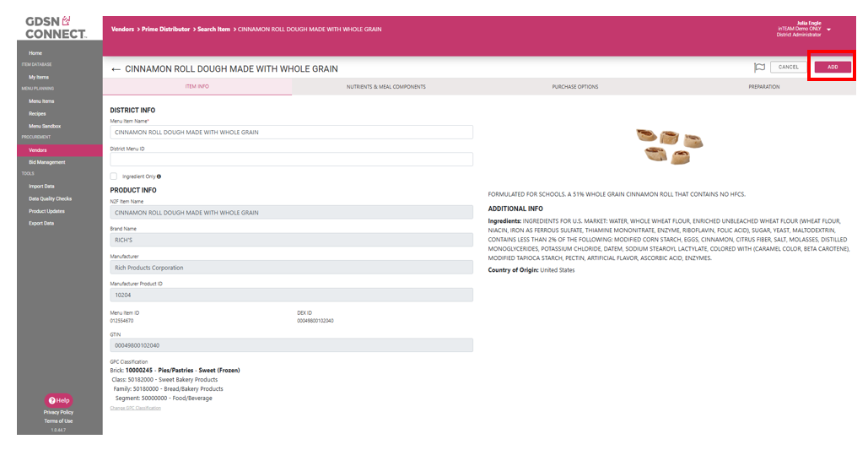The image size is (868, 450).
Task: Click the Vendors breadcrumb link
Action: click(122, 30)
